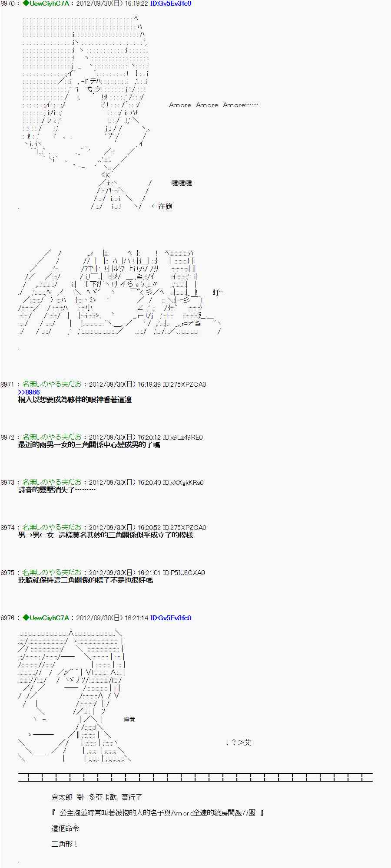Click the '←在跑' annotation text

click(162, 206)
